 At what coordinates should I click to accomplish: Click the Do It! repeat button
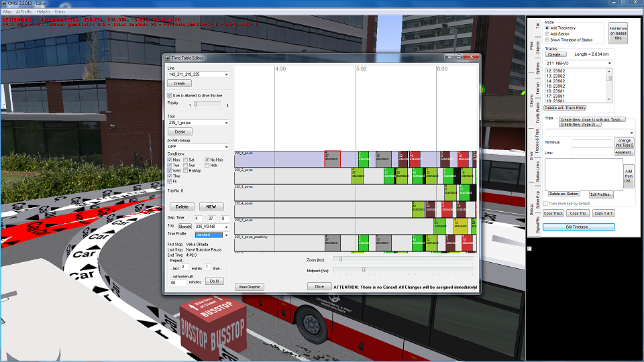(215, 282)
